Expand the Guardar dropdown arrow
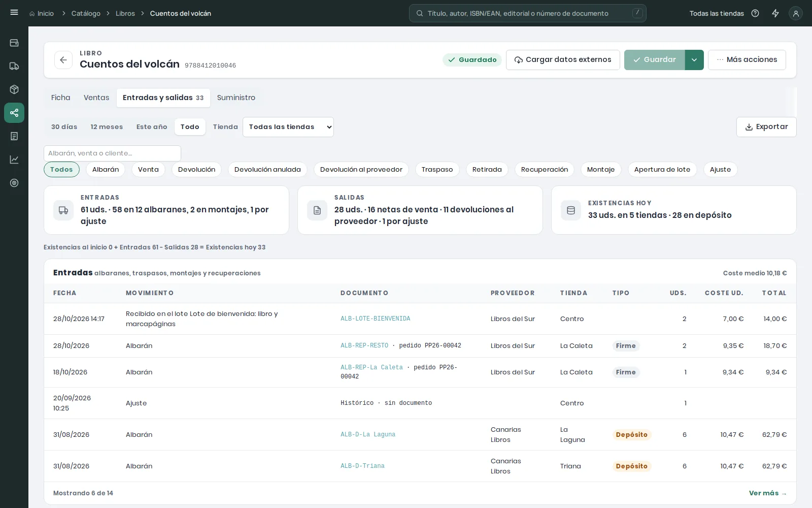Screen dimensions: 812x508 [694, 60]
